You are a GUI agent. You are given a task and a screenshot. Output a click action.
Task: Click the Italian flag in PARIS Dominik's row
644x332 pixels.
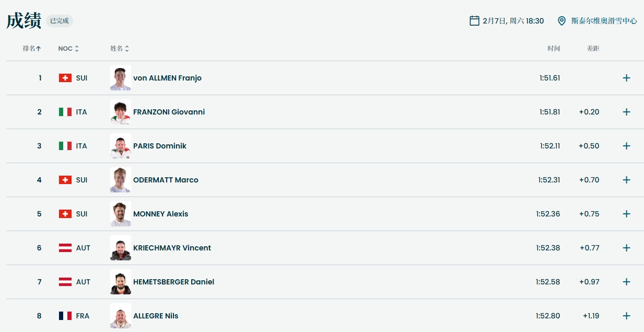65,146
